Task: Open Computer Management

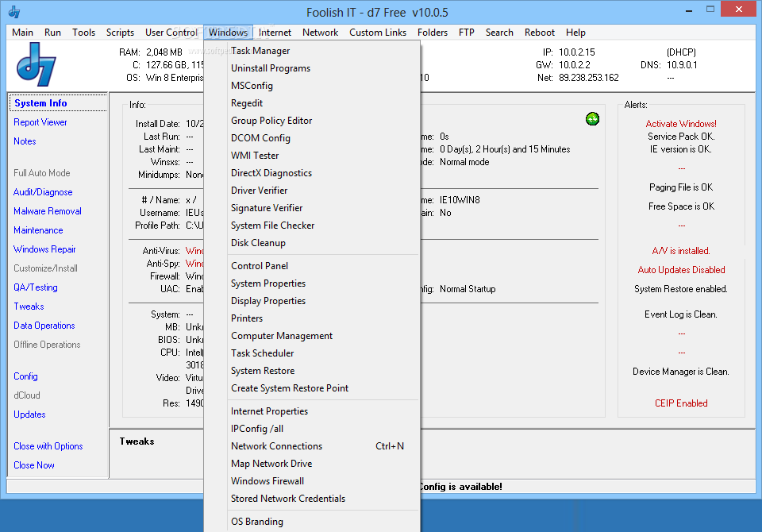Action: (x=312, y=336)
